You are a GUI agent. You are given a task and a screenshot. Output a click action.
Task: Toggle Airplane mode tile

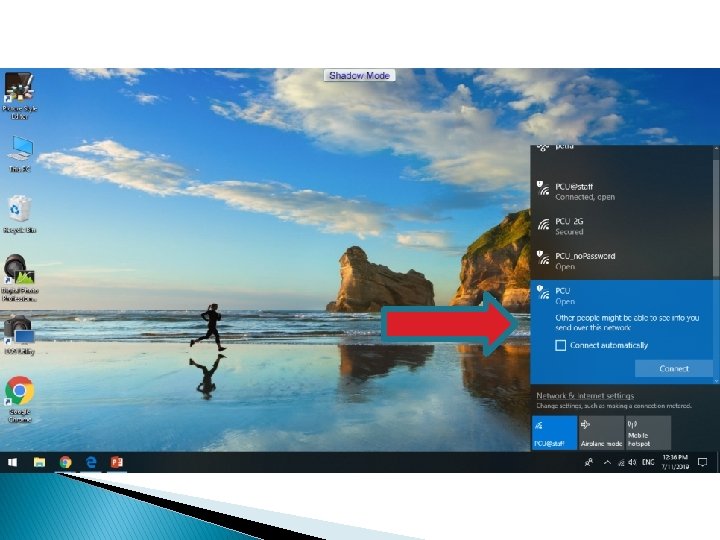601,433
